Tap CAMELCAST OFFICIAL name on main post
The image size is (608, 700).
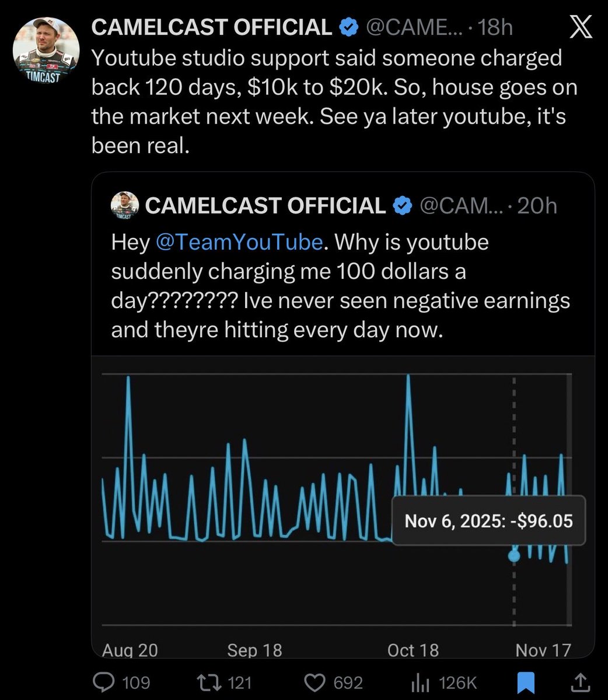(x=212, y=27)
